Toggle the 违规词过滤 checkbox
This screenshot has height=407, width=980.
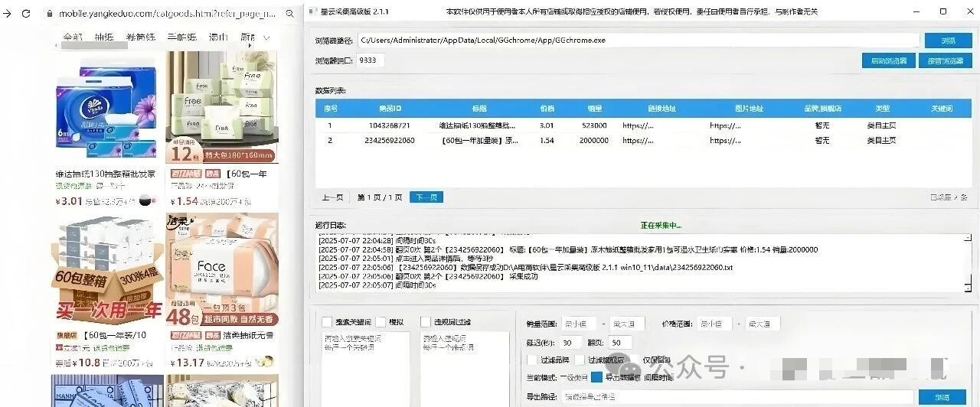coord(426,322)
